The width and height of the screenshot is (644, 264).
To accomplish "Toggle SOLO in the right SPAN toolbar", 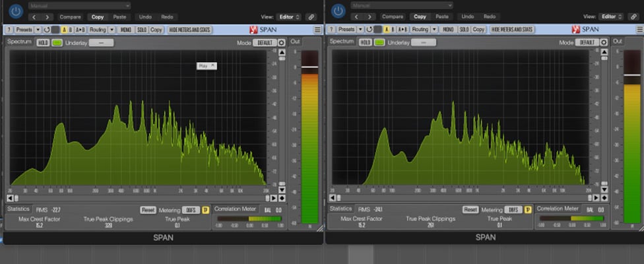I will (464, 30).
